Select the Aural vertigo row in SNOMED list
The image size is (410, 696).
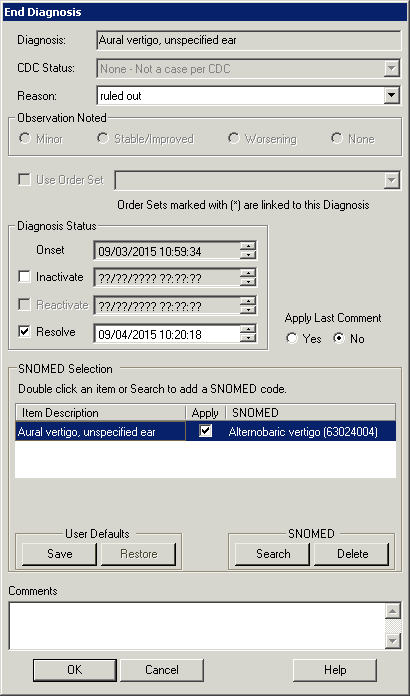point(205,431)
